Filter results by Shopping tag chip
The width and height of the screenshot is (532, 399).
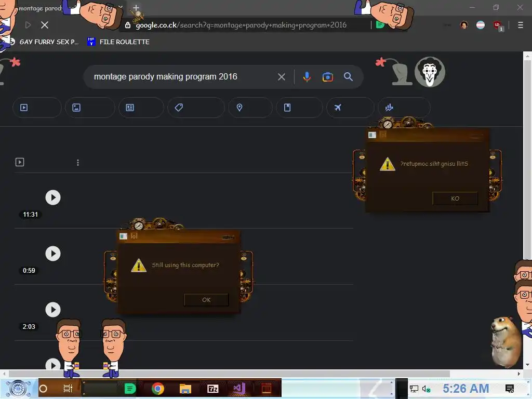[x=196, y=108]
